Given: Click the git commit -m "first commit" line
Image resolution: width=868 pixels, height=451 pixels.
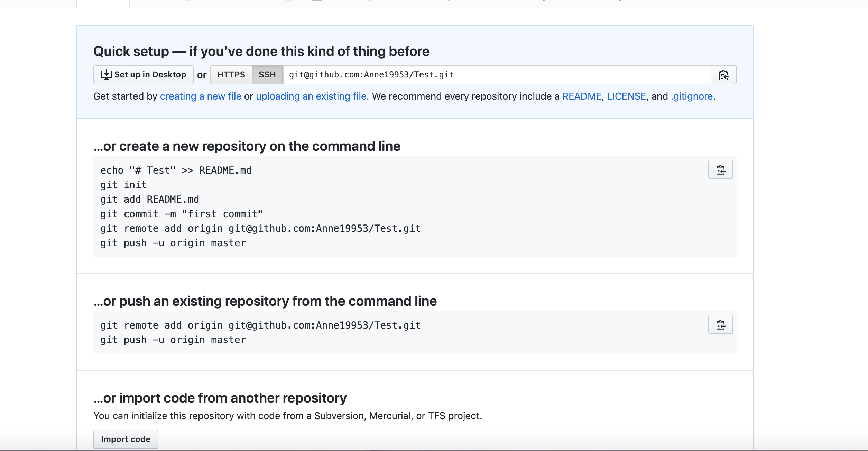Looking at the screenshot, I should click(182, 214).
